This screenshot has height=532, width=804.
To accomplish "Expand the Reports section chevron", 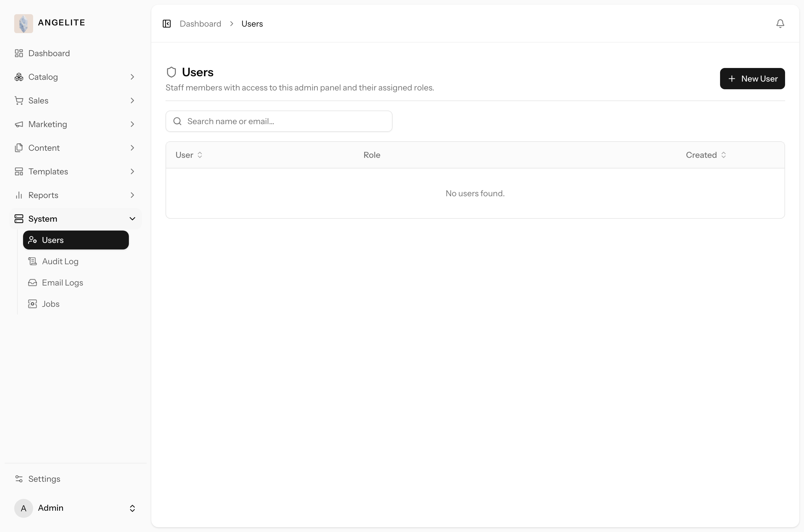I will [132, 195].
